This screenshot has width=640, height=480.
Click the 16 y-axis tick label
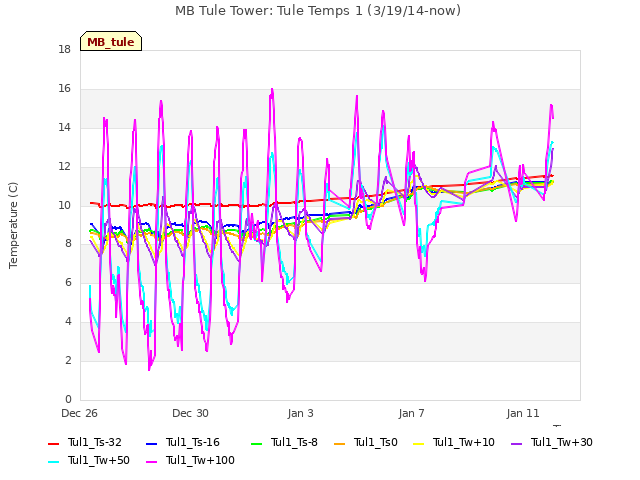tap(64, 89)
